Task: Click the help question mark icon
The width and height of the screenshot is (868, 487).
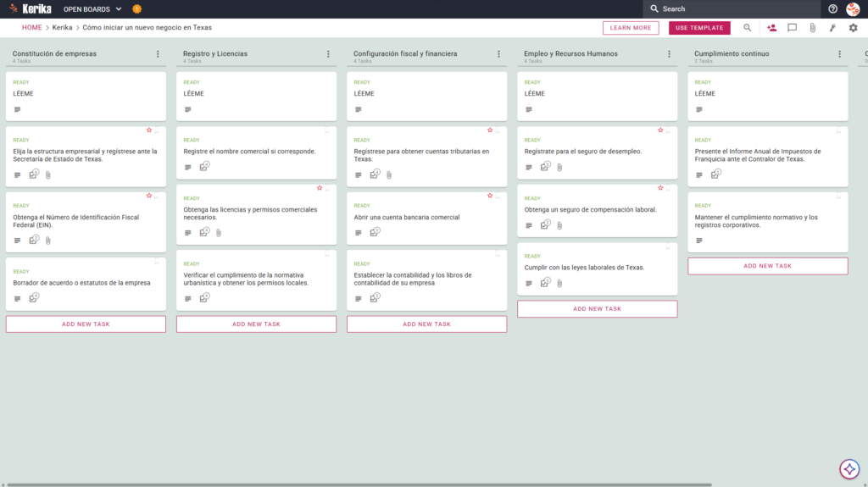Action: coord(832,8)
